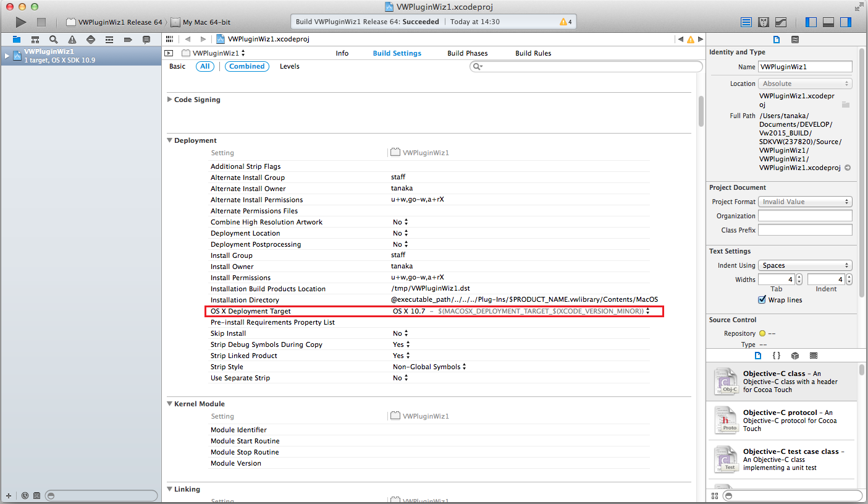Click the Name text field
Image resolution: width=868 pixels, height=504 pixels.
tap(805, 67)
